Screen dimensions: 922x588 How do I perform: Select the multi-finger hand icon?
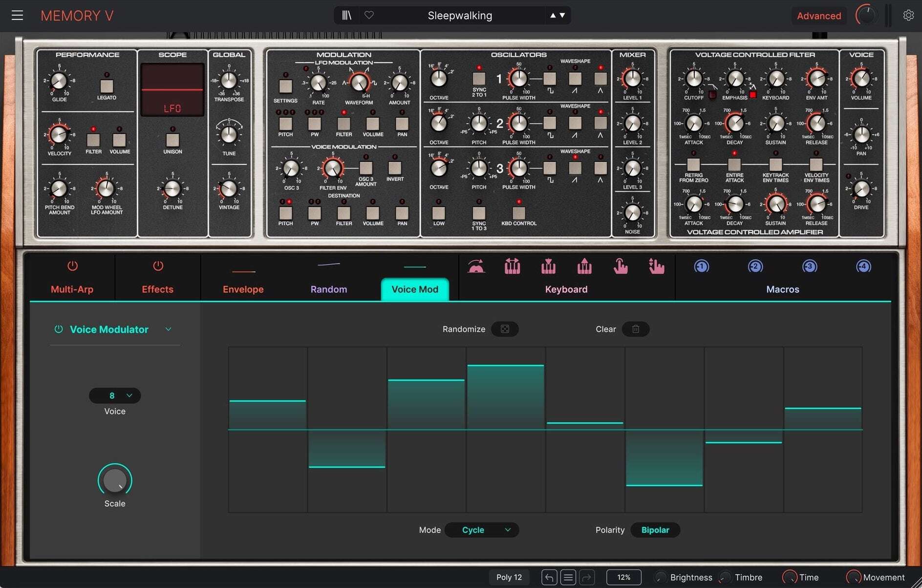click(x=656, y=267)
